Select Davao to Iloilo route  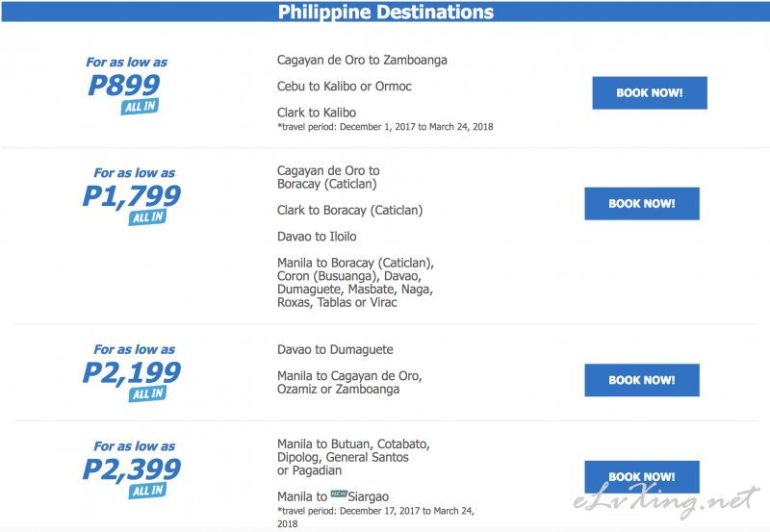[x=317, y=237]
